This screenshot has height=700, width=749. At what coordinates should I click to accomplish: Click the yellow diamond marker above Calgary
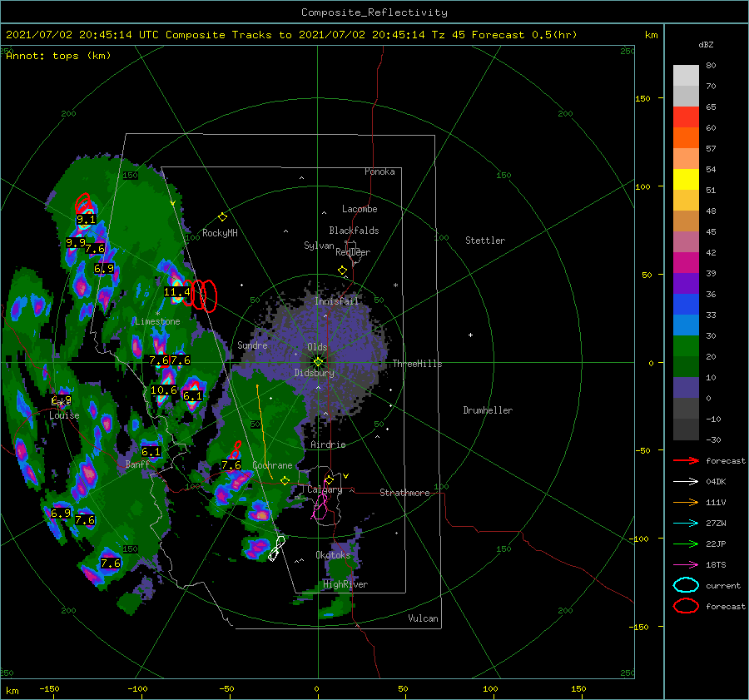(x=329, y=479)
